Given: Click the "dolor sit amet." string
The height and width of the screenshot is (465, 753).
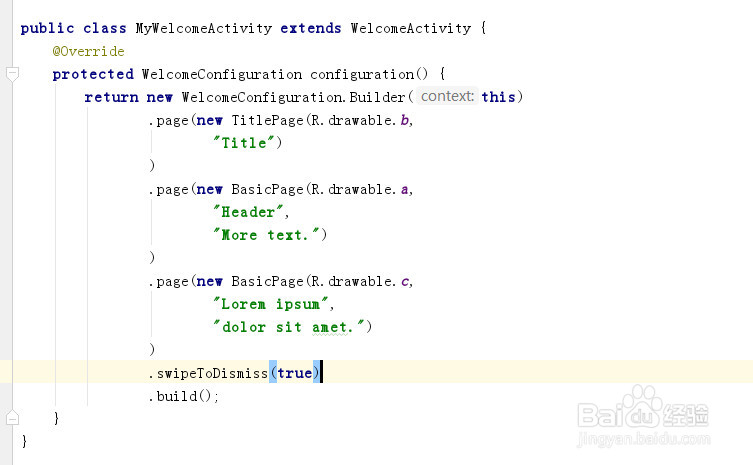Looking at the screenshot, I should point(289,328).
